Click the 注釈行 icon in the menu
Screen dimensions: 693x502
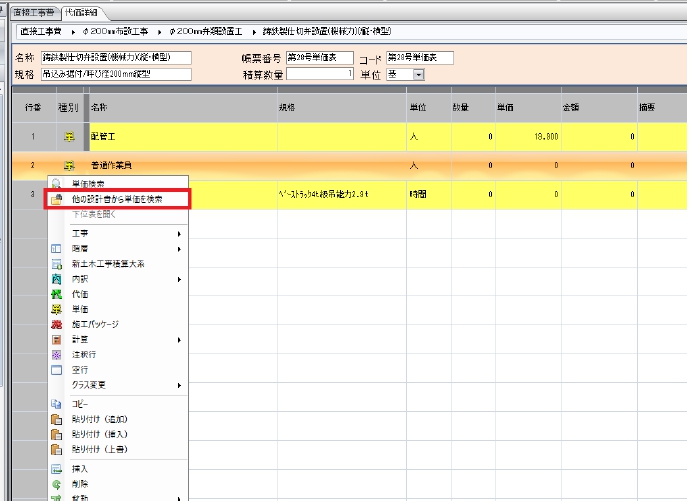click(x=56, y=355)
